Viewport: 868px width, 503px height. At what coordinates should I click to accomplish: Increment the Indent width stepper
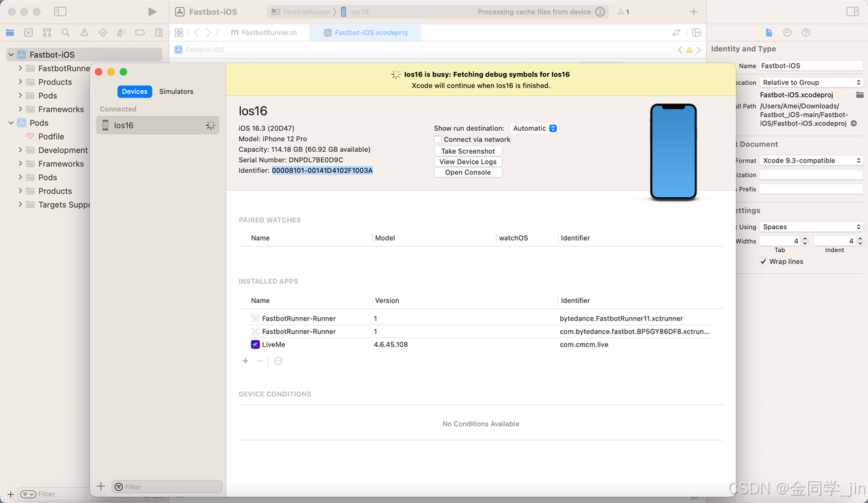(x=861, y=239)
